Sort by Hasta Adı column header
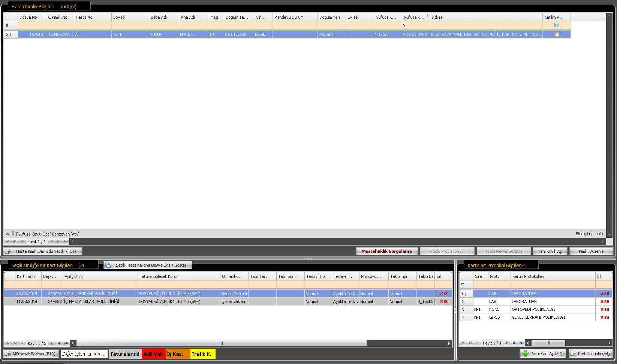 (x=93, y=17)
